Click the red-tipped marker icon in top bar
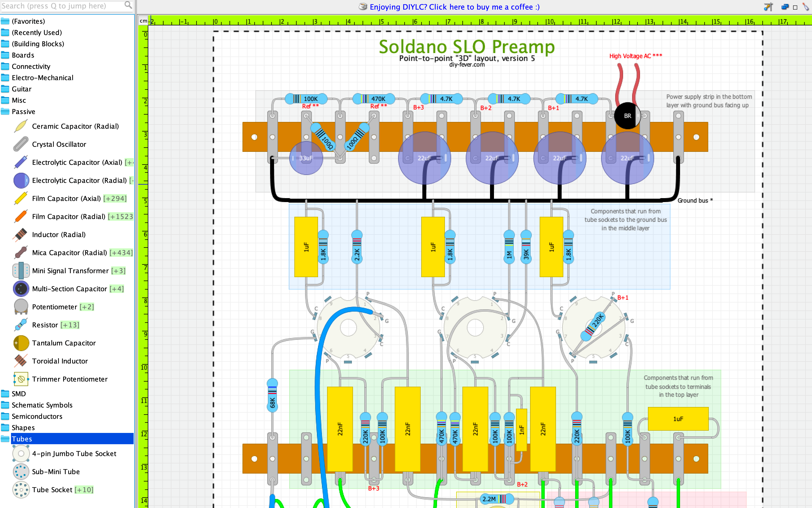 (x=806, y=7)
